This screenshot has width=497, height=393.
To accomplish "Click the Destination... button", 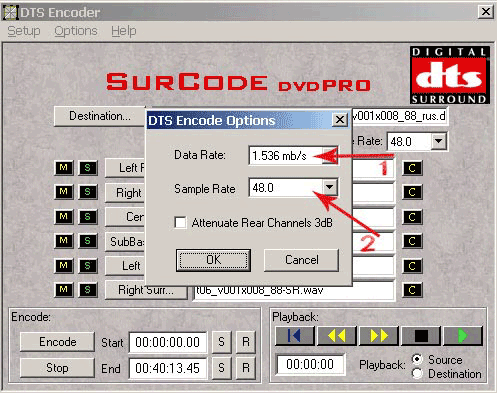I will 100,116.
